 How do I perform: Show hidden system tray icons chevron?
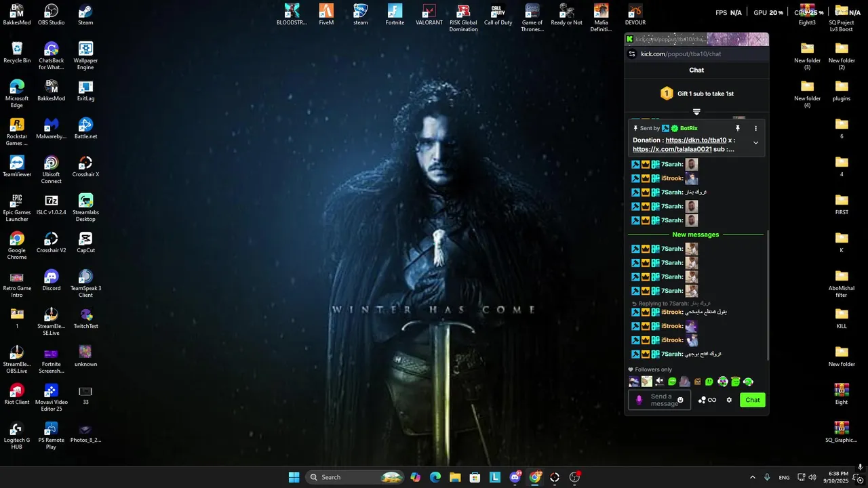752,477
